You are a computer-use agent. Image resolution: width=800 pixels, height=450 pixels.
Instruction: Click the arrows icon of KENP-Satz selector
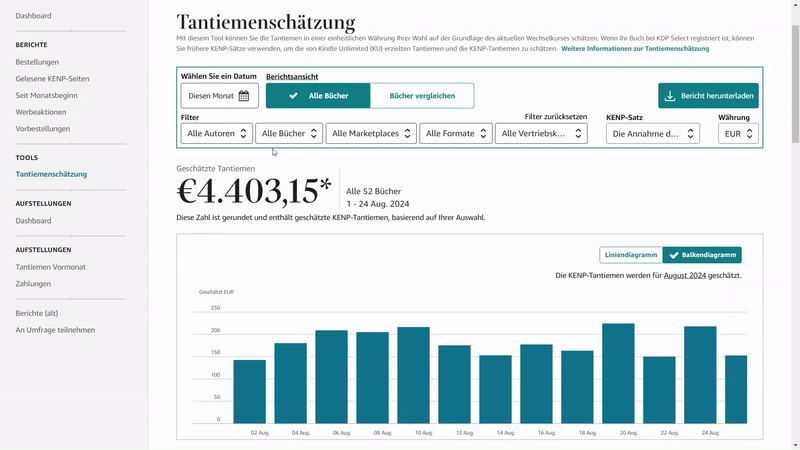690,134
